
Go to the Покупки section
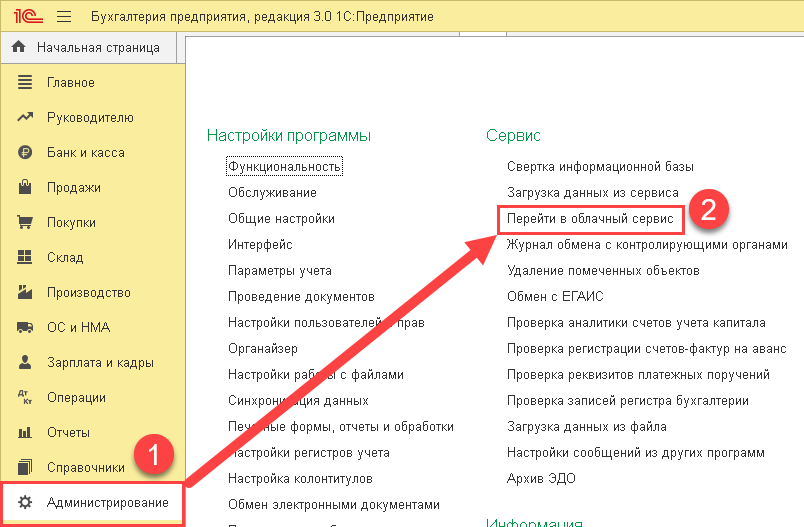click(71, 222)
